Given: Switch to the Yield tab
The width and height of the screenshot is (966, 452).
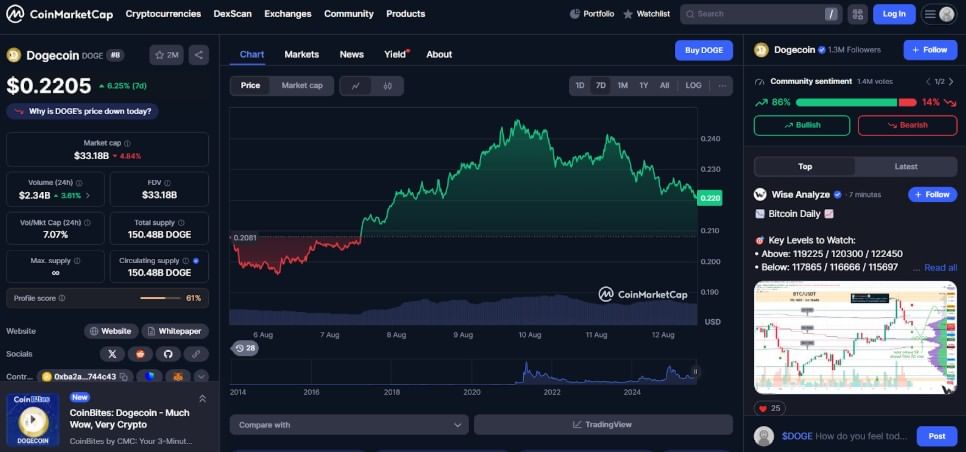Looking at the screenshot, I should 396,54.
